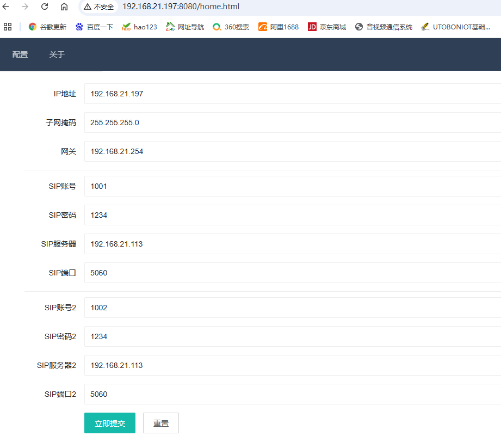The image size is (501, 448).
Task: Open the 阿里1688 bookmark
Action: (x=279, y=27)
